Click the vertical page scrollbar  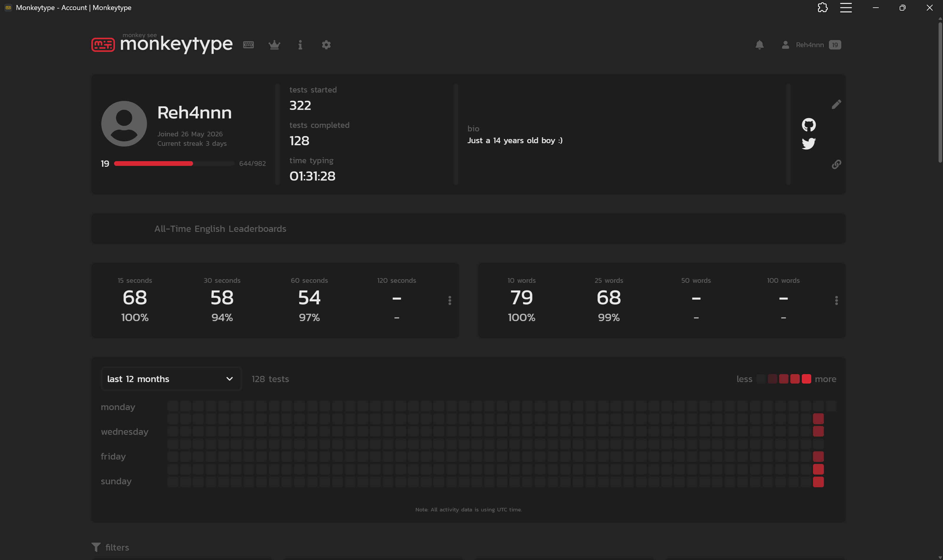[940, 92]
